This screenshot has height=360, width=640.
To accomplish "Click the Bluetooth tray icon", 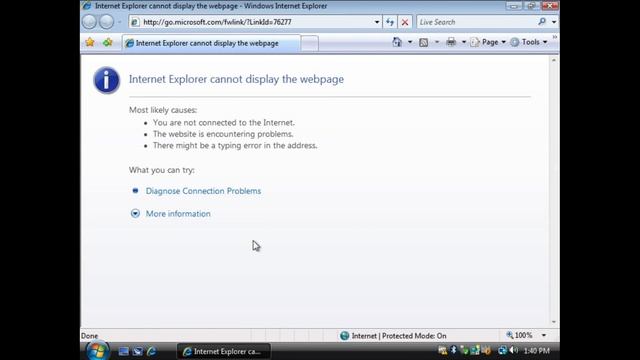I will (453, 350).
